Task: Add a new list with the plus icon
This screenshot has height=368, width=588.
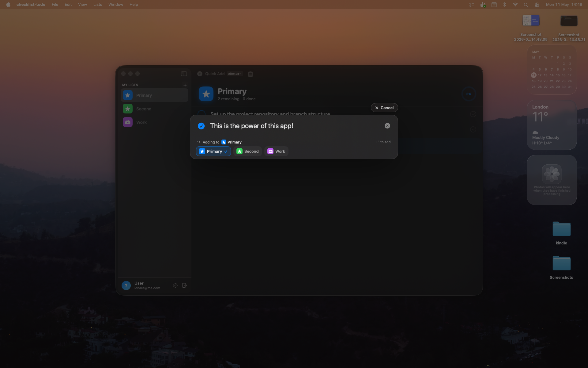Action: 185,85
